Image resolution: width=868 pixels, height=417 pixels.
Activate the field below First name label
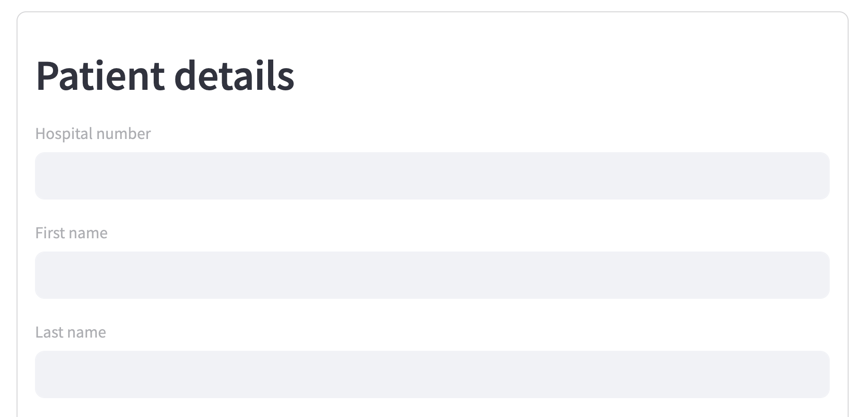pos(432,275)
